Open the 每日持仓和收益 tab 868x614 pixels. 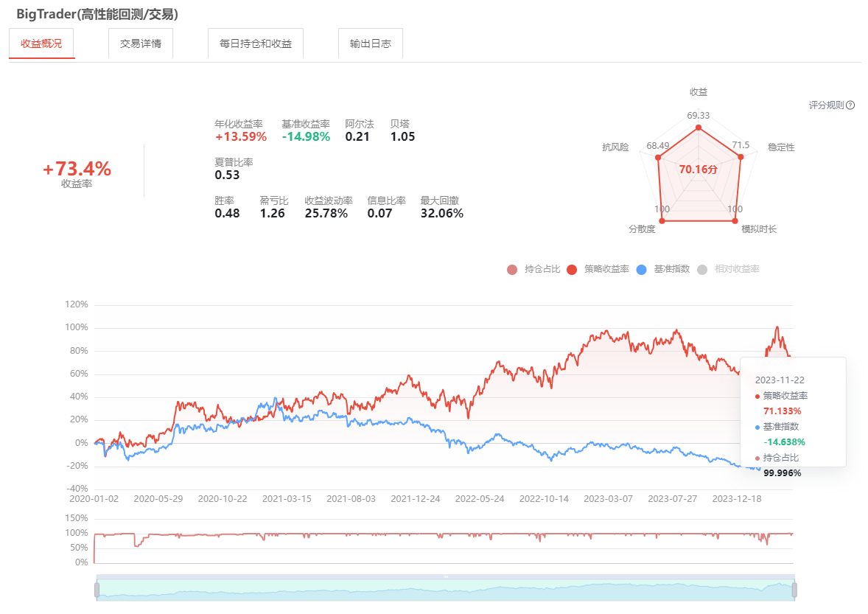pyautogui.click(x=256, y=43)
